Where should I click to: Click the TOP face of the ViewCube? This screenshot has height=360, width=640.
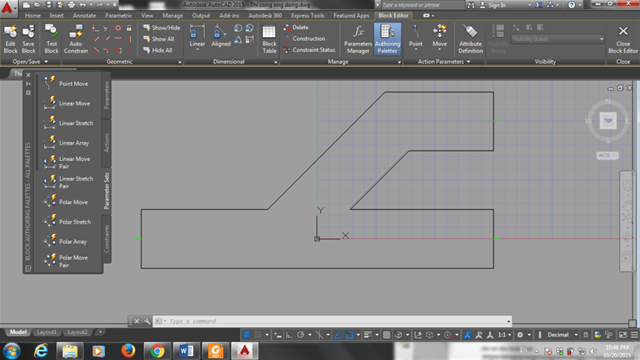[x=608, y=120]
